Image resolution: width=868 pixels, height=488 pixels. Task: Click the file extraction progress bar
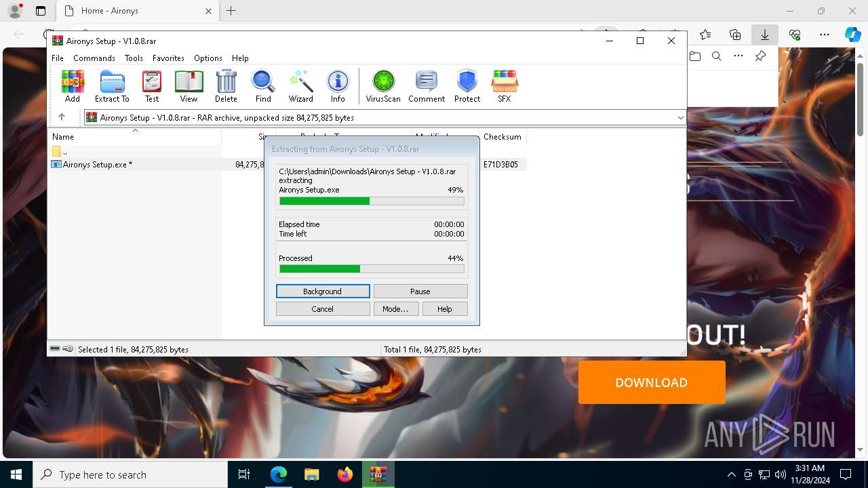[372, 201]
